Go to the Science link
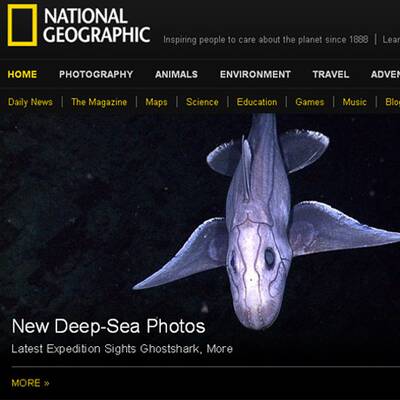 [x=202, y=102]
